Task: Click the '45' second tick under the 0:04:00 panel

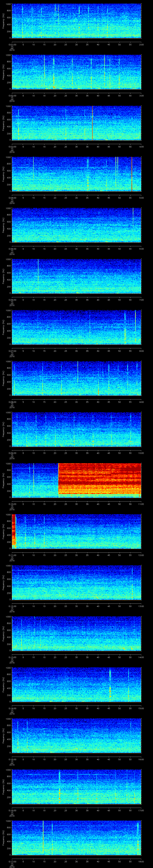Action: tap(109, 198)
